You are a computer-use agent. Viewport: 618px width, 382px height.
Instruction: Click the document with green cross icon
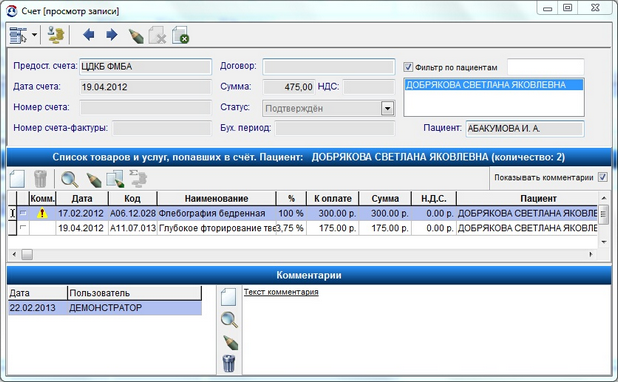point(181,35)
